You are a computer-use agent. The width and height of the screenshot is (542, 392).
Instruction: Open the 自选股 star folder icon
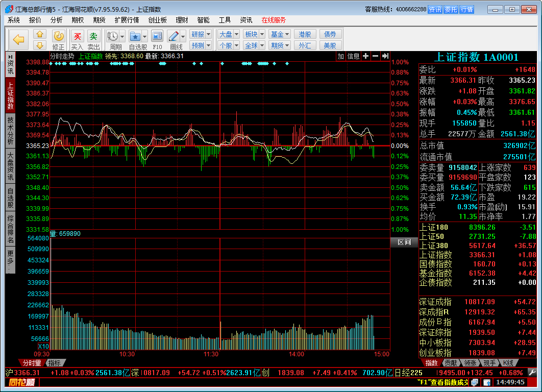(x=135, y=36)
